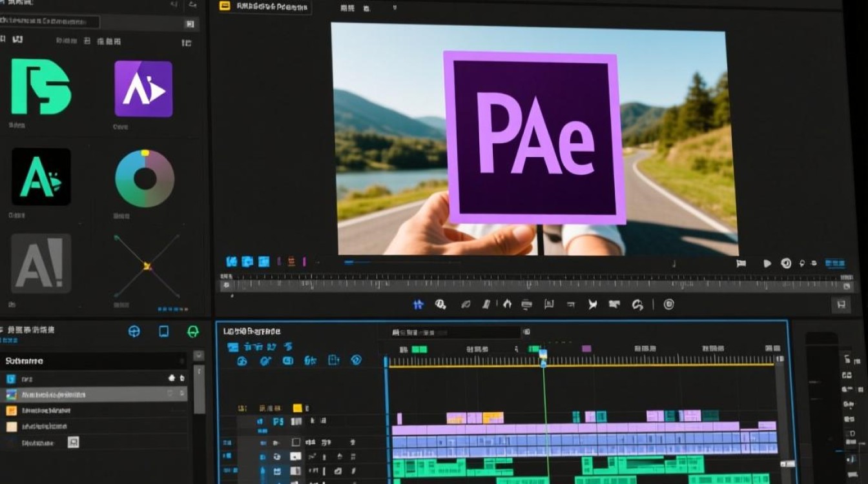The height and width of the screenshot is (484, 868).
Task: Select the flame-shaped tool in the center toolbar
Action: pos(507,304)
